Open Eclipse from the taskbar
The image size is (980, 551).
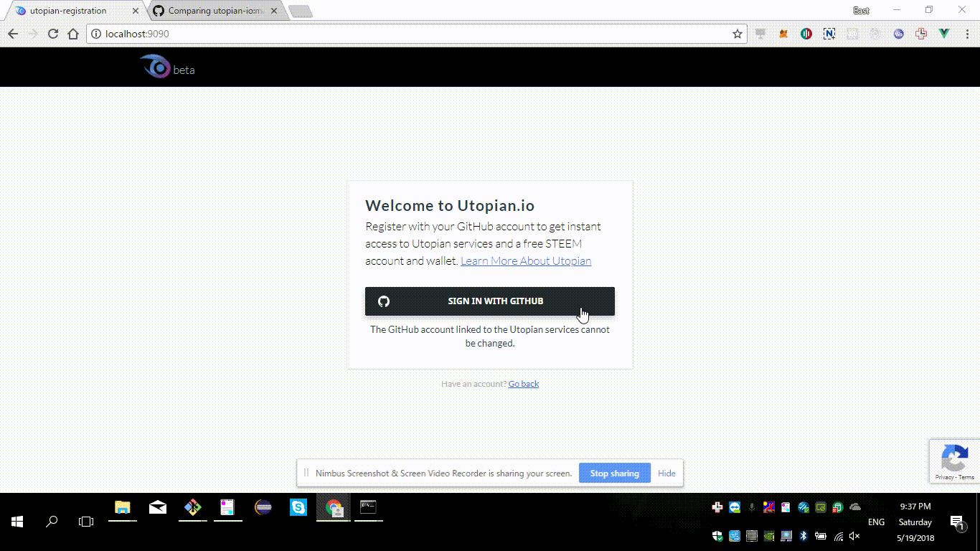[x=263, y=508]
